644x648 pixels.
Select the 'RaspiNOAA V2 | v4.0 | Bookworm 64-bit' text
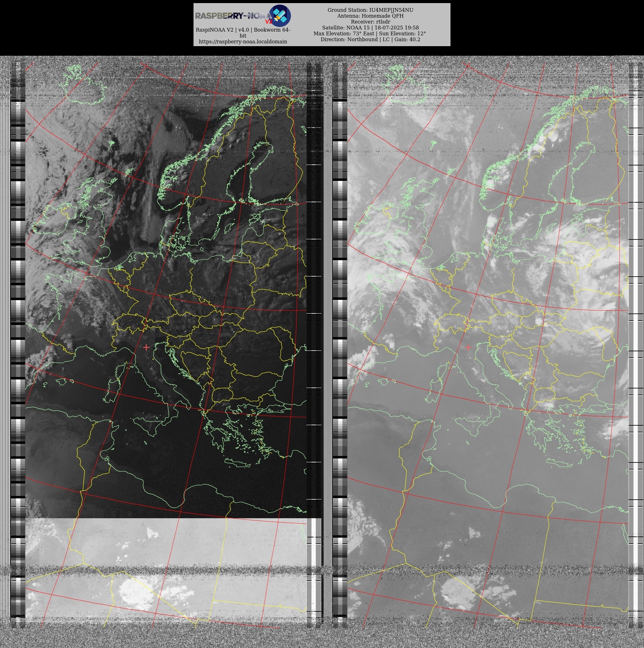(243, 33)
